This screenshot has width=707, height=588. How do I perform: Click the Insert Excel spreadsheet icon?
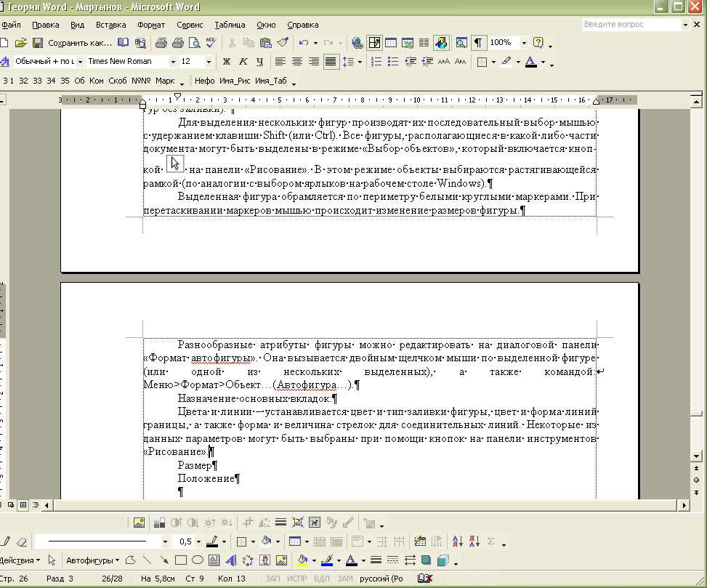[x=408, y=43]
